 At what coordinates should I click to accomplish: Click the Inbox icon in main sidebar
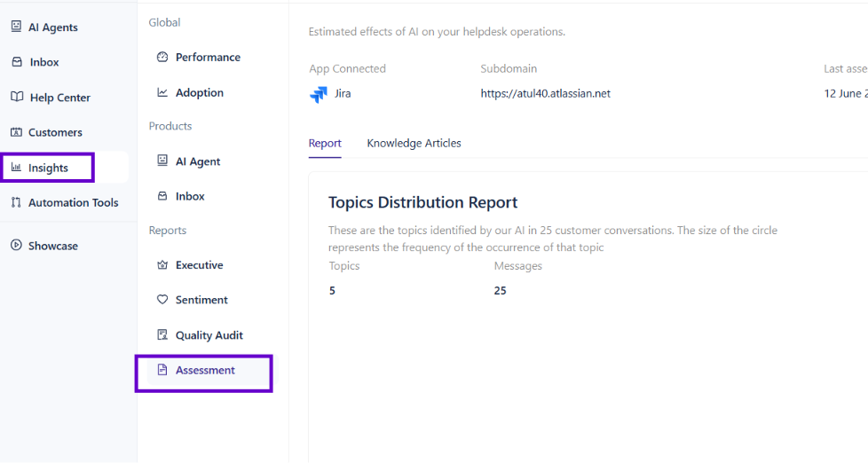point(17,62)
